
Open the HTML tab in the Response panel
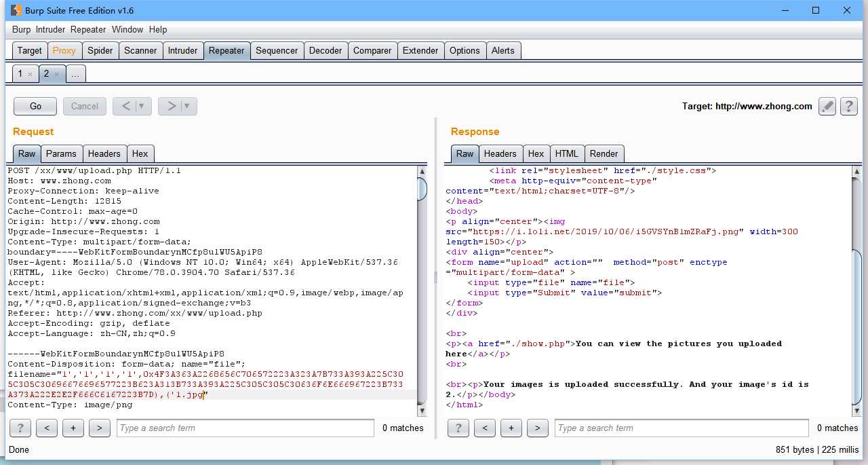pos(567,153)
